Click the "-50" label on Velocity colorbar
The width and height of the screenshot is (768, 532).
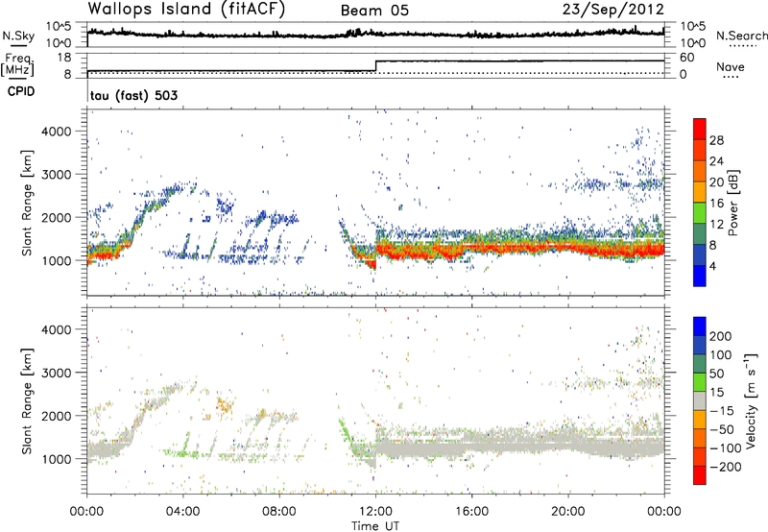(x=722, y=429)
